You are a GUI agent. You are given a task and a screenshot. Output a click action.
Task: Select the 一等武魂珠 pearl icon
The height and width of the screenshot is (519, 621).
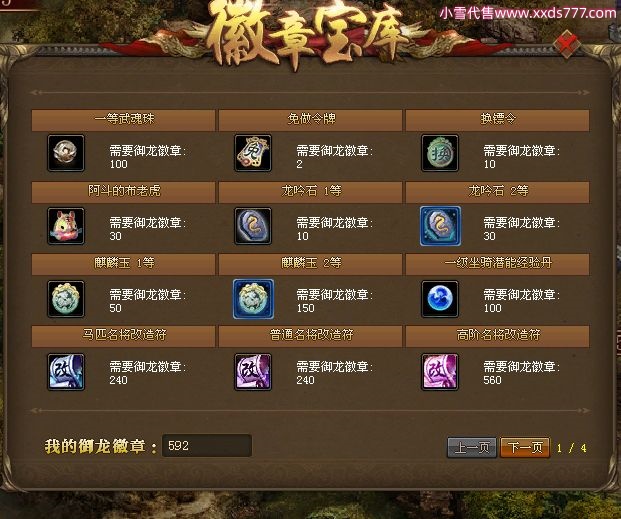(x=66, y=153)
